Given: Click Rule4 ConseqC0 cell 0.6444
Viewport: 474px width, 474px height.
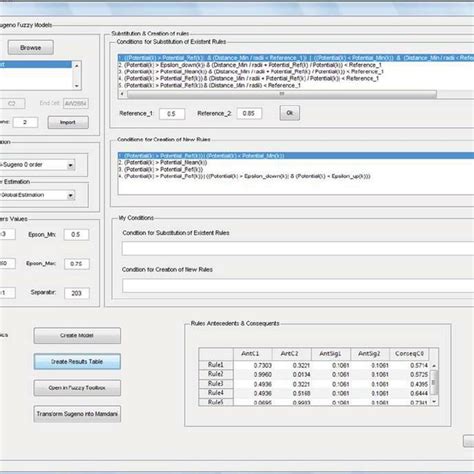Looking at the screenshot, I should tap(409, 393).
